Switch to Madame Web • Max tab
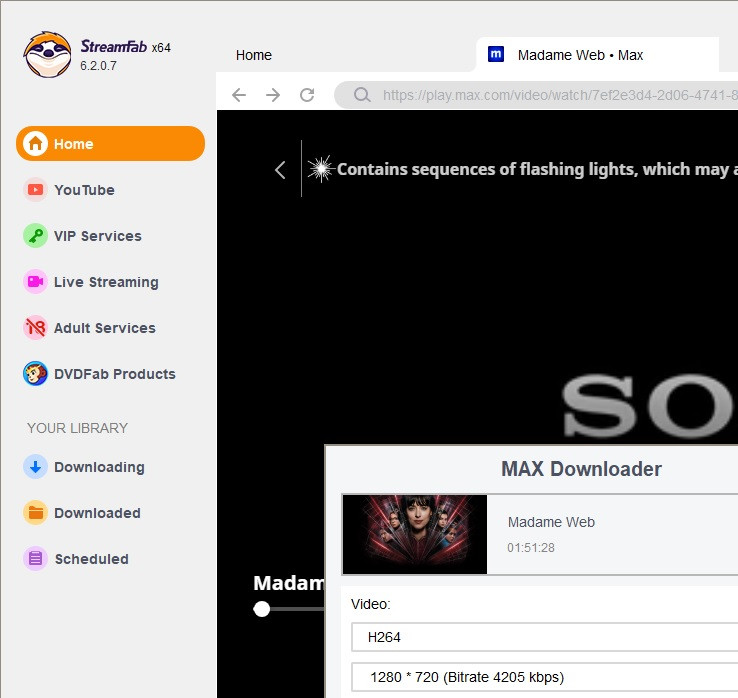 tap(598, 55)
